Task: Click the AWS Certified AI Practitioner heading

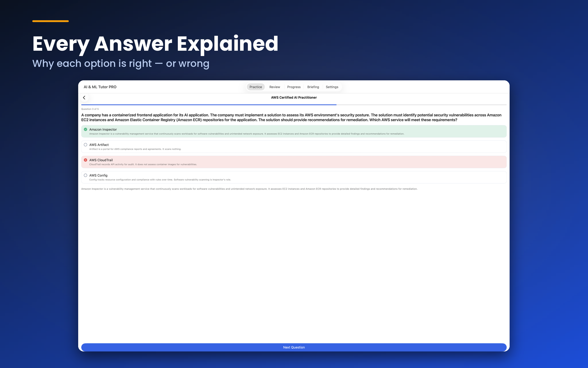Action: [x=294, y=97]
